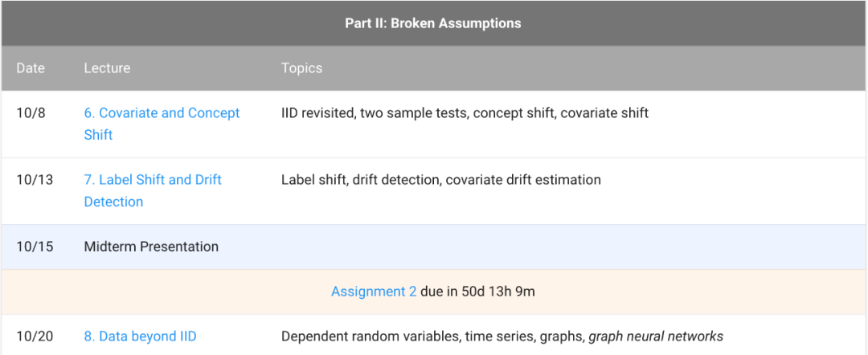Click the assignment due countdown text

pyautogui.click(x=477, y=292)
